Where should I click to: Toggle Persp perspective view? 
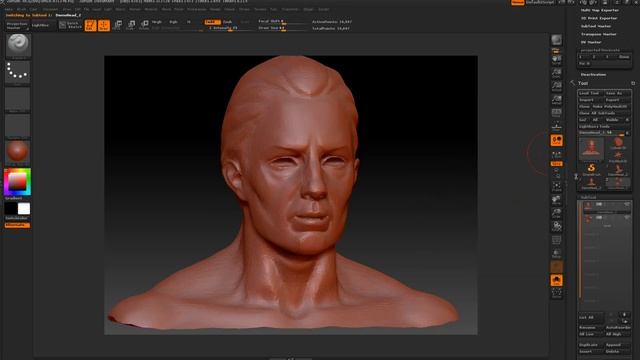coord(557,113)
